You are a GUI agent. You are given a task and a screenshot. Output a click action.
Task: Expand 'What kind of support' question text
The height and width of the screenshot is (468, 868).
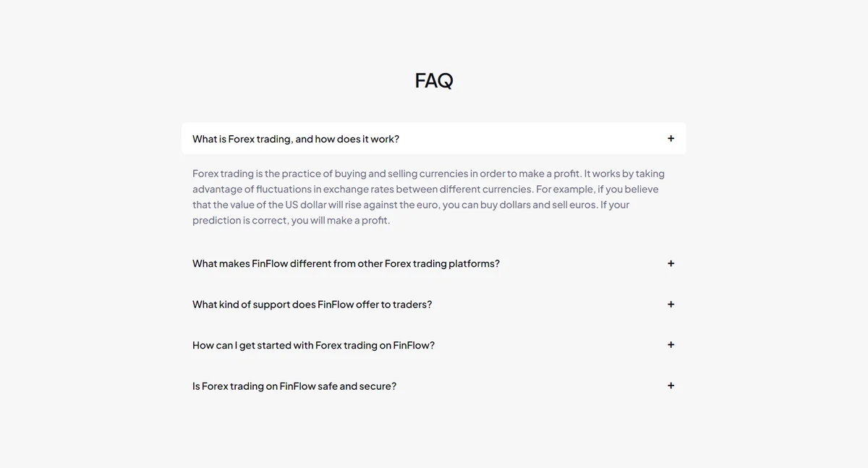(x=312, y=305)
